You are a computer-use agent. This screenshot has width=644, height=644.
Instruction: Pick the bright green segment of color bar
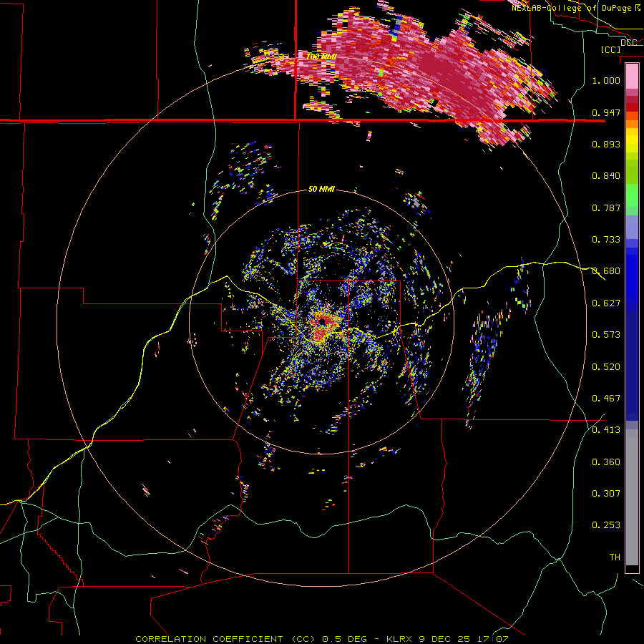click(x=632, y=195)
